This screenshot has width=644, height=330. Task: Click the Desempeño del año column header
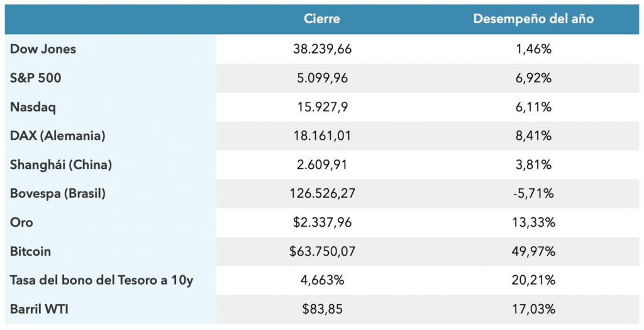pyautogui.click(x=533, y=19)
